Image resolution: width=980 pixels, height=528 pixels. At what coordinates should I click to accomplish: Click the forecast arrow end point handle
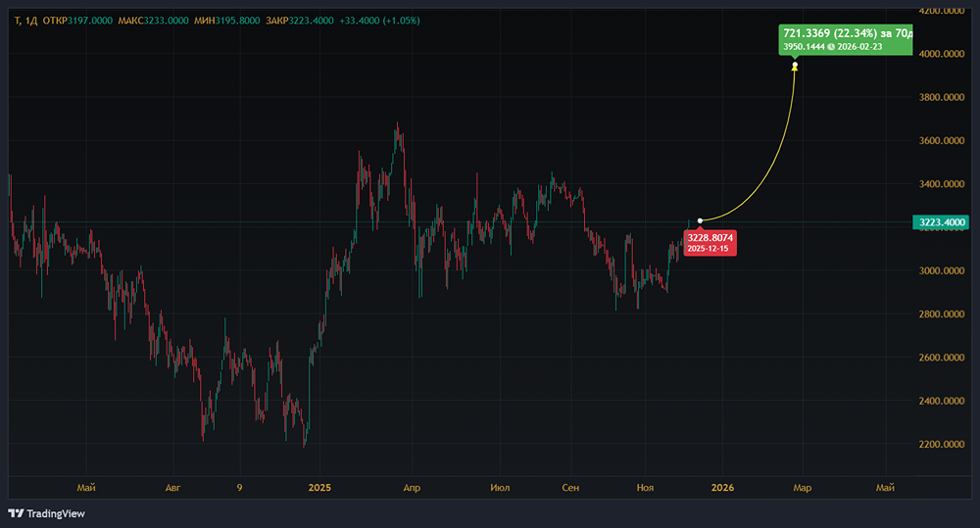795,67
